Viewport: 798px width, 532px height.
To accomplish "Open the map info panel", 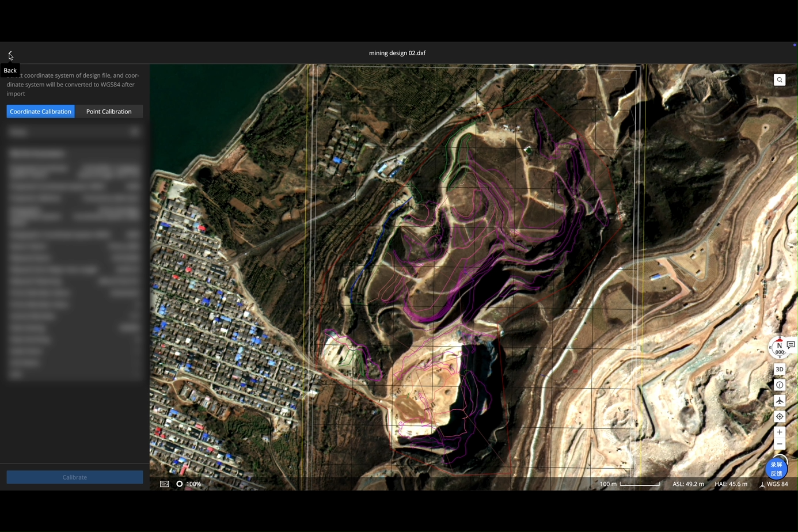I will click(780, 385).
